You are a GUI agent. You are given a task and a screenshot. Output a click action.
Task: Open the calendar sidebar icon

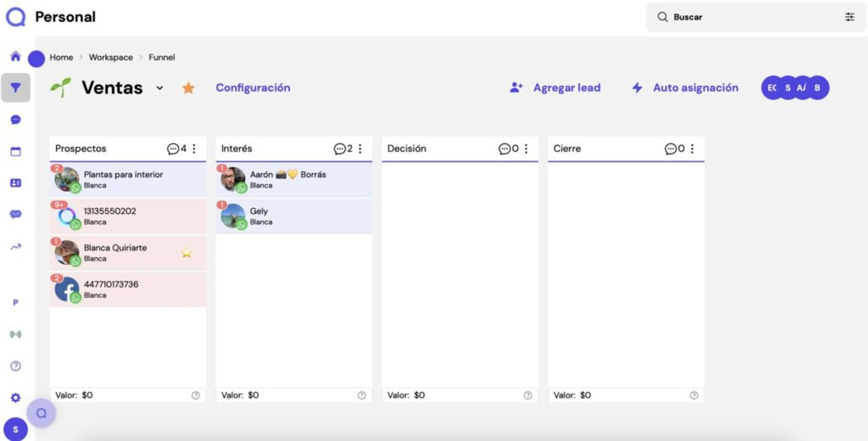[x=16, y=151]
